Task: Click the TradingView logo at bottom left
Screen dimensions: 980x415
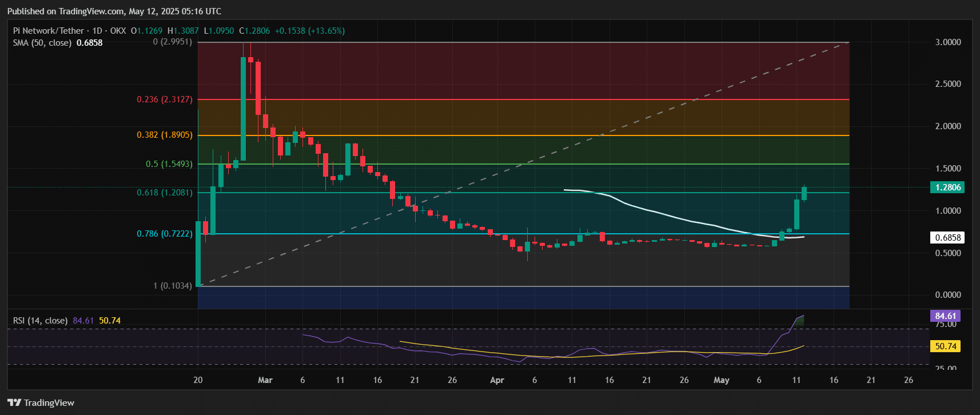Action: 41,402
